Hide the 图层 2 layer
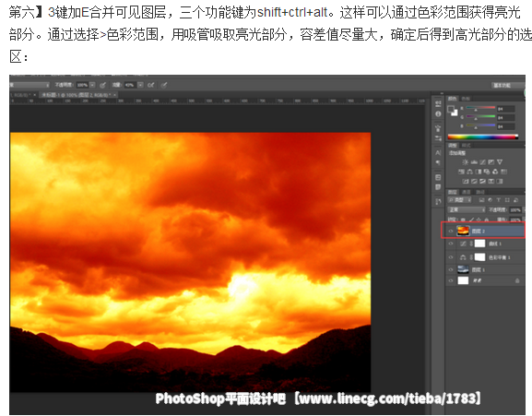Screen dimensions: 532x416 pyautogui.click(x=451, y=232)
